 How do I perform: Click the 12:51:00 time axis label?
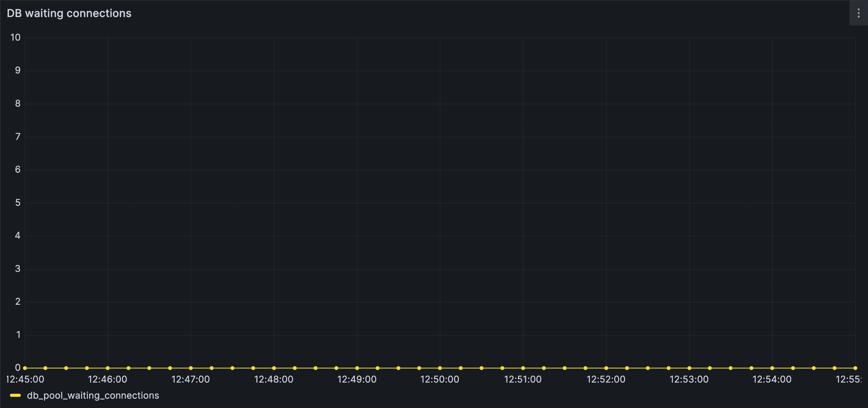pos(523,379)
